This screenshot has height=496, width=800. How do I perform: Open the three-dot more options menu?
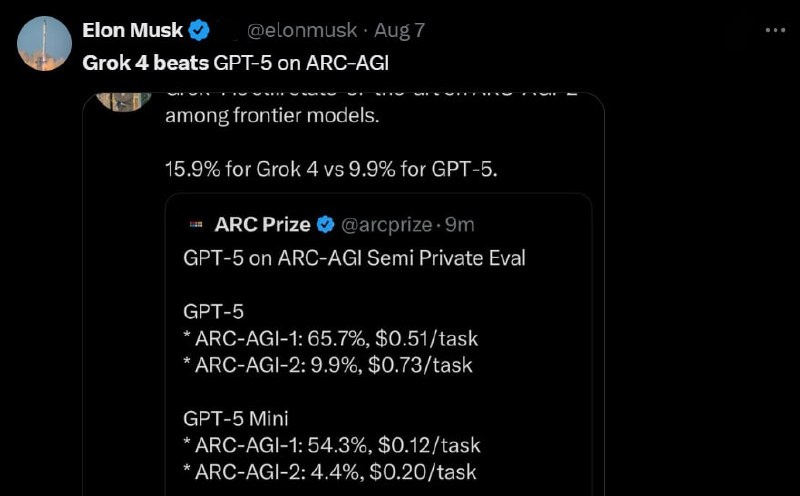[x=775, y=30]
